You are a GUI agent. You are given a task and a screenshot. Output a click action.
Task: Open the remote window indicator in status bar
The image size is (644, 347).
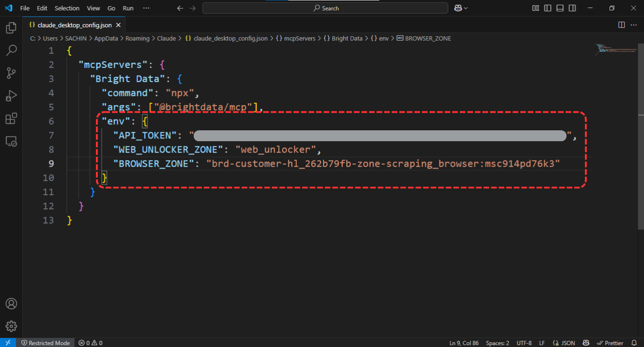click(8, 343)
